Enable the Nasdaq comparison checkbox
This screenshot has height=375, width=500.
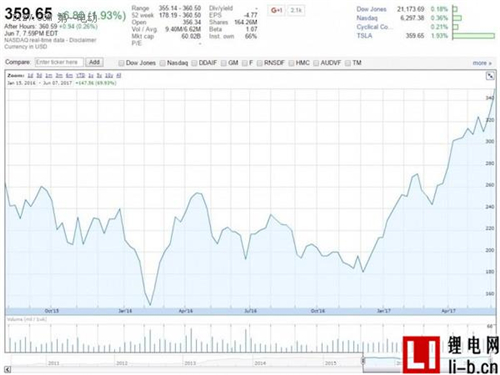162,63
